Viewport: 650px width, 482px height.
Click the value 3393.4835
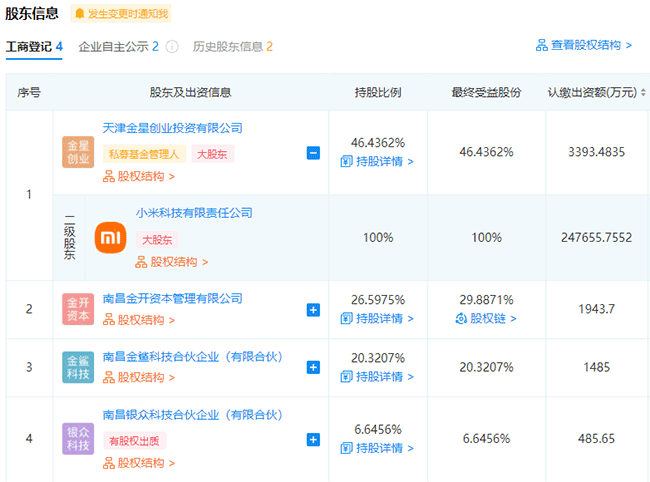[597, 152]
